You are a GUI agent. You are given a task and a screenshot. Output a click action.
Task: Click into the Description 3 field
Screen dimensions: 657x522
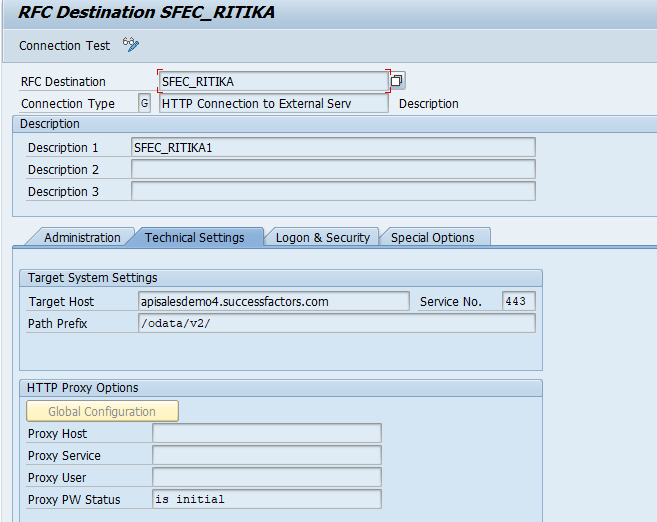point(333,191)
